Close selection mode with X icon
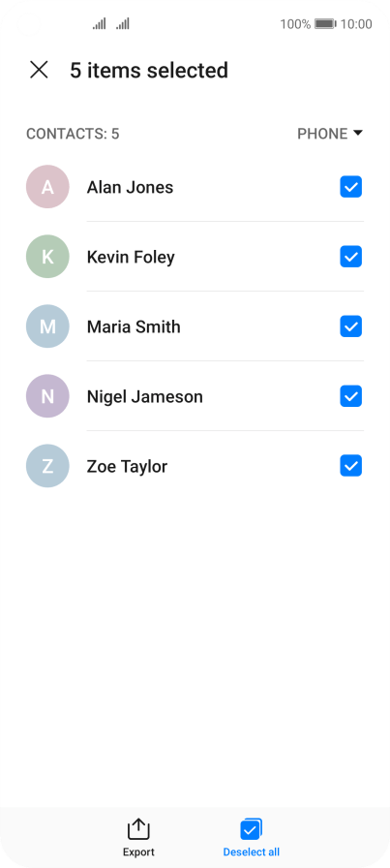 (x=39, y=71)
